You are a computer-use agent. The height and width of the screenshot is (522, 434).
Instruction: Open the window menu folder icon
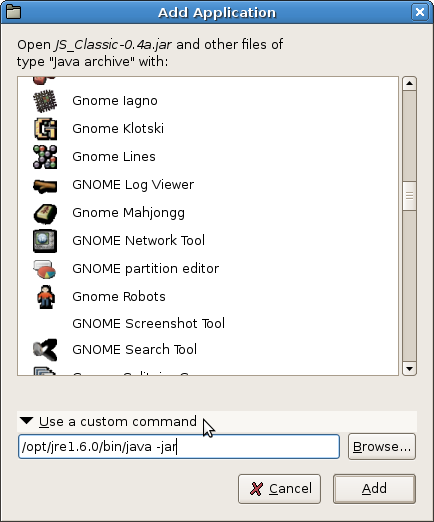(14, 12)
